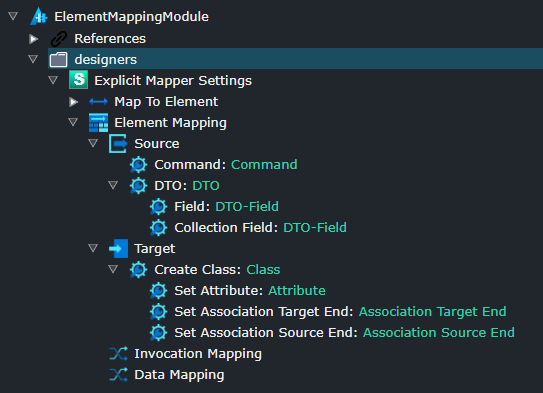The height and width of the screenshot is (393, 543).
Task: Click the Source export arrow icon
Action: tap(118, 143)
